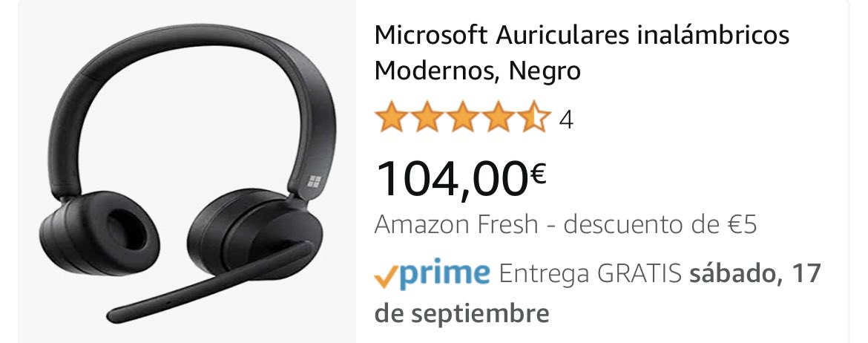Click the 'Modernos, Negro' title line
Screen dimensions: 868x343
click(477, 71)
